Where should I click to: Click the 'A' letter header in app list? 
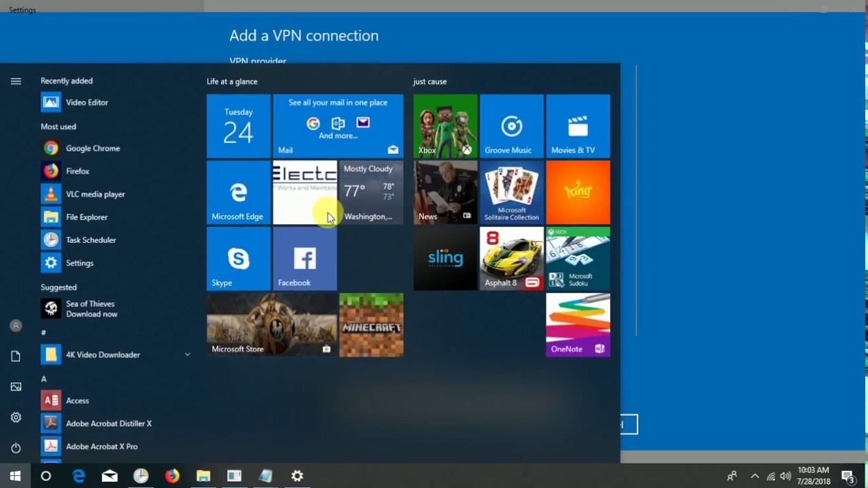[43, 379]
